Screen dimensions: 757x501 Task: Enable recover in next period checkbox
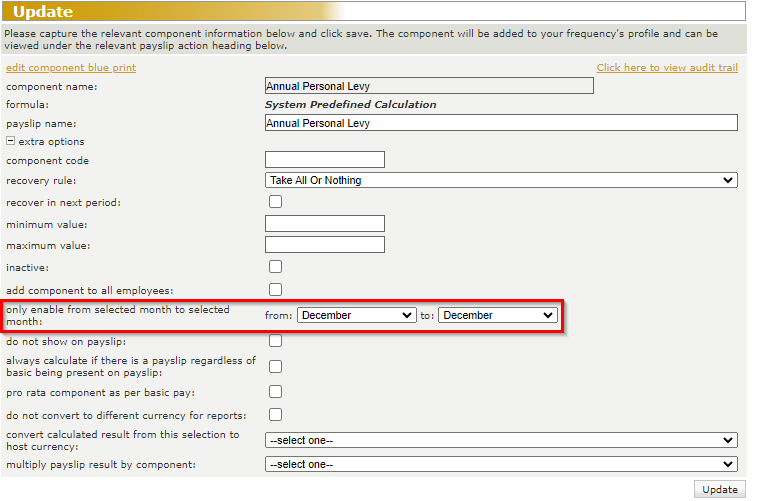(275, 202)
